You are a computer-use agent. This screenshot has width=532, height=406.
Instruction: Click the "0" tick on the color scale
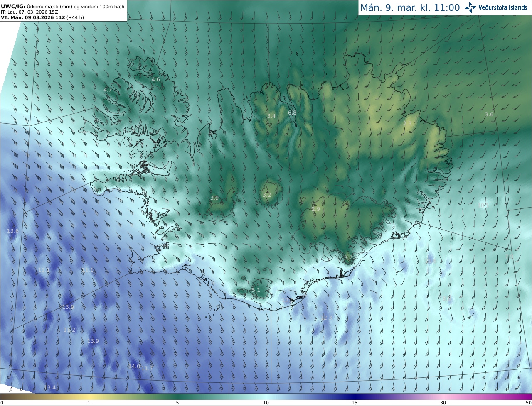coord(2,403)
